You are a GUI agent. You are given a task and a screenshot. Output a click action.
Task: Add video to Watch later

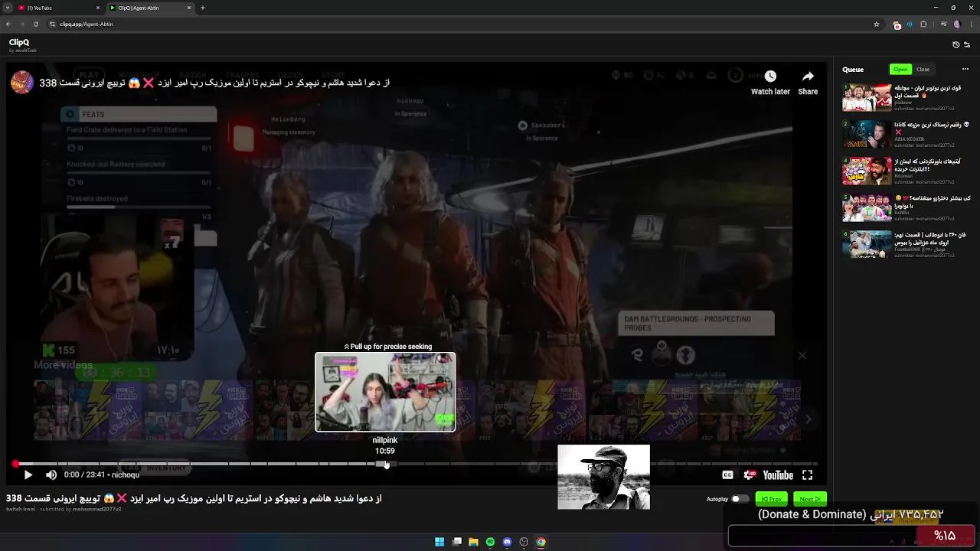click(x=770, y=83)
